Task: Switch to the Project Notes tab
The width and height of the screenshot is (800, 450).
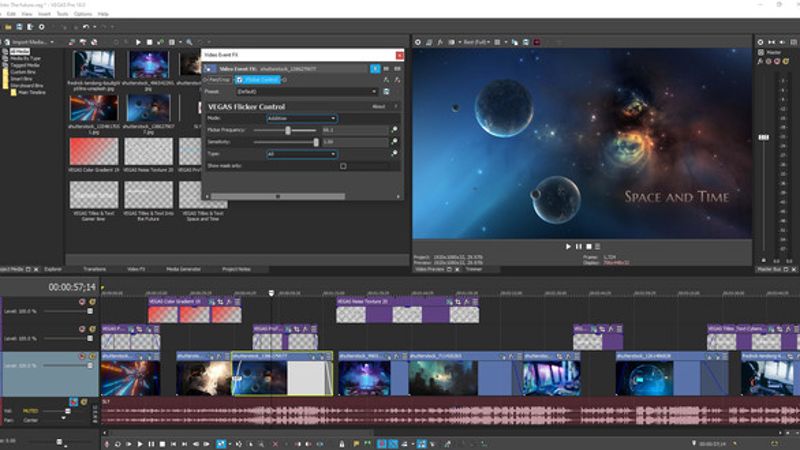Action: [236, 269]
